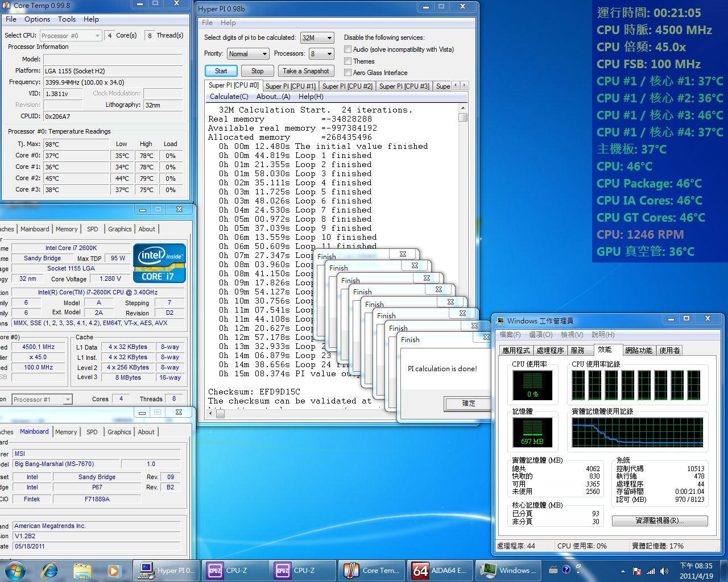Click Task Manager title bar icon
The height and width of the screenshot is (582, 728).
click(x=500, y=321)
